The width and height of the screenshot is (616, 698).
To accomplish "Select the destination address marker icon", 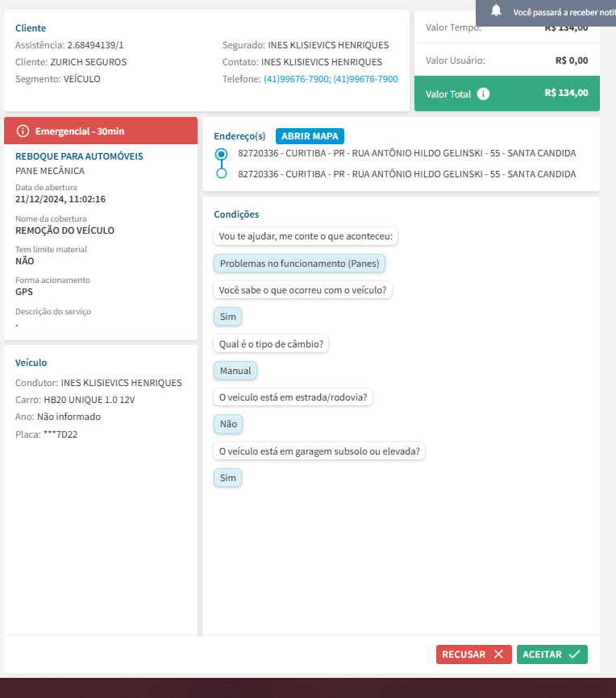I will [222, 173].
